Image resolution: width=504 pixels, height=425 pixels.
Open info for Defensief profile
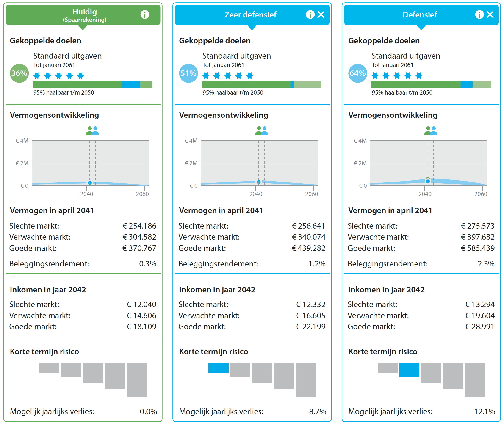[x=479, y=14]
